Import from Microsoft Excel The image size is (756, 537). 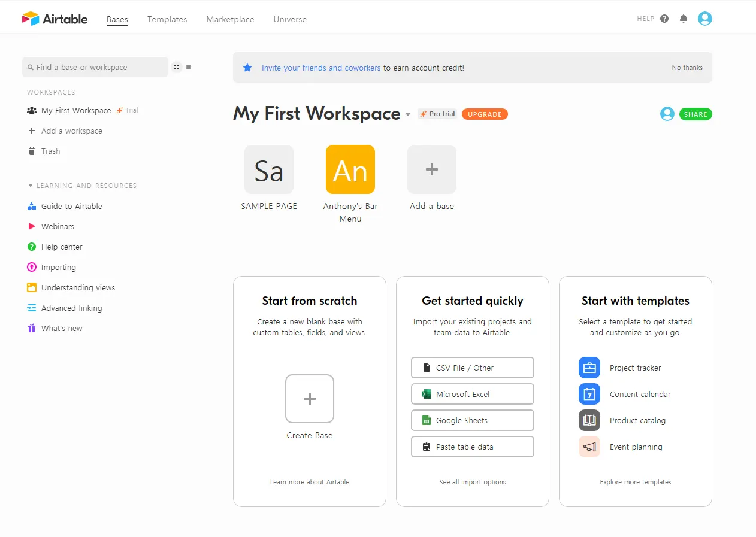coord(473,394)
